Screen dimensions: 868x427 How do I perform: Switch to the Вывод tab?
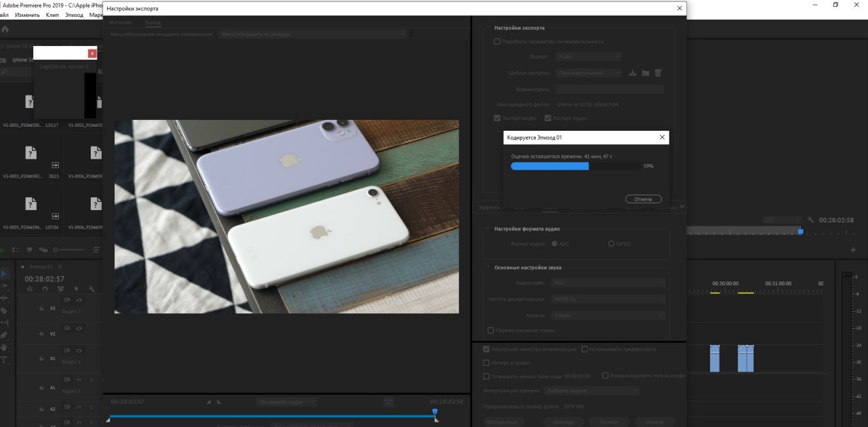(x=153, y=22)
